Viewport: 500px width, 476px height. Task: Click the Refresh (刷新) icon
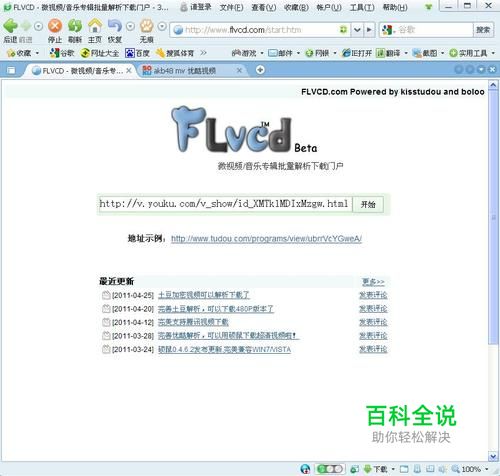tap(75, 26)
